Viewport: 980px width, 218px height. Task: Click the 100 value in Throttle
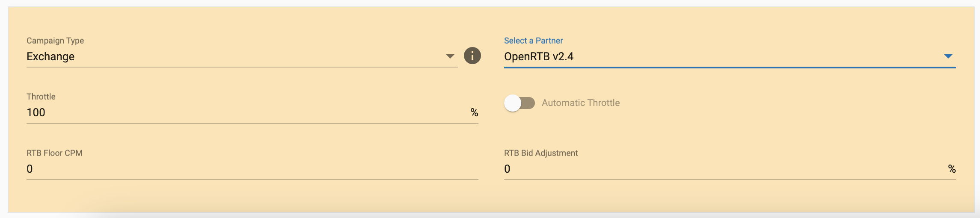36,112
